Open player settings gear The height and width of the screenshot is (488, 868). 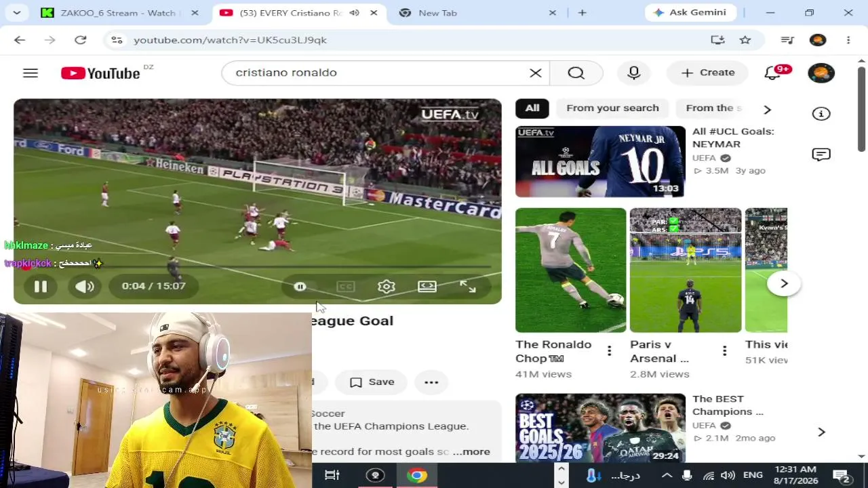pyautogui.click(x=387, y=286)
